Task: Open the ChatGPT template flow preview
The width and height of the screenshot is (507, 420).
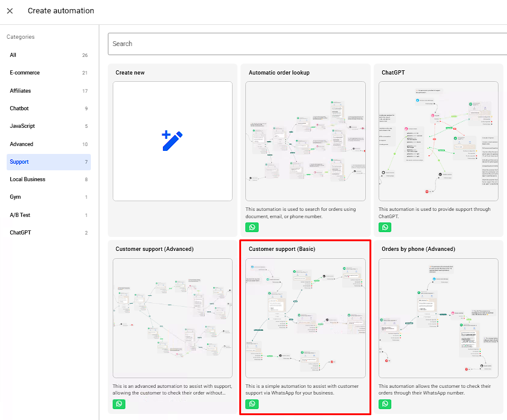Action: coord(439,141)
